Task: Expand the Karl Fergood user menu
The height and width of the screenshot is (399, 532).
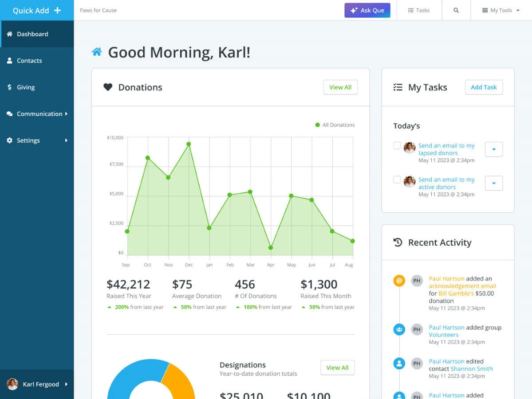Action: [67, 384]
